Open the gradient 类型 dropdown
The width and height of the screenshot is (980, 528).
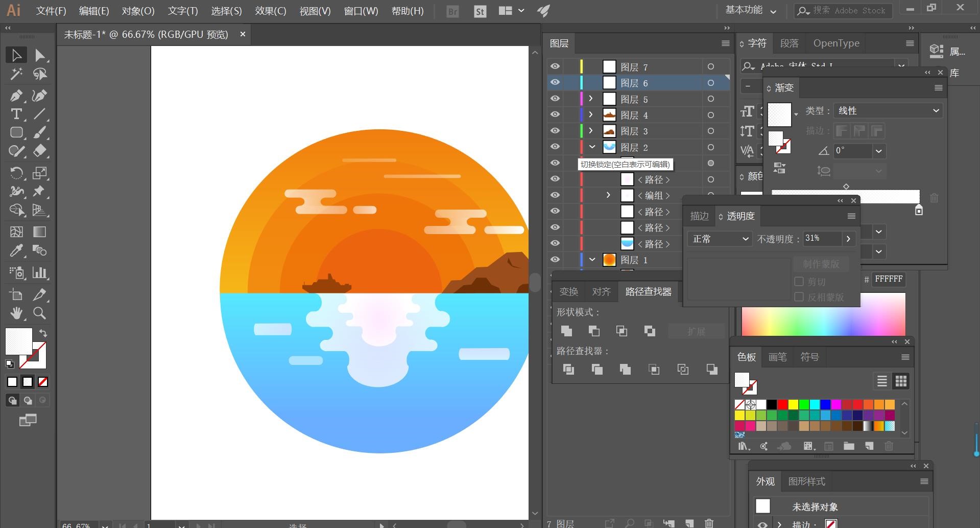click(888, 110)
